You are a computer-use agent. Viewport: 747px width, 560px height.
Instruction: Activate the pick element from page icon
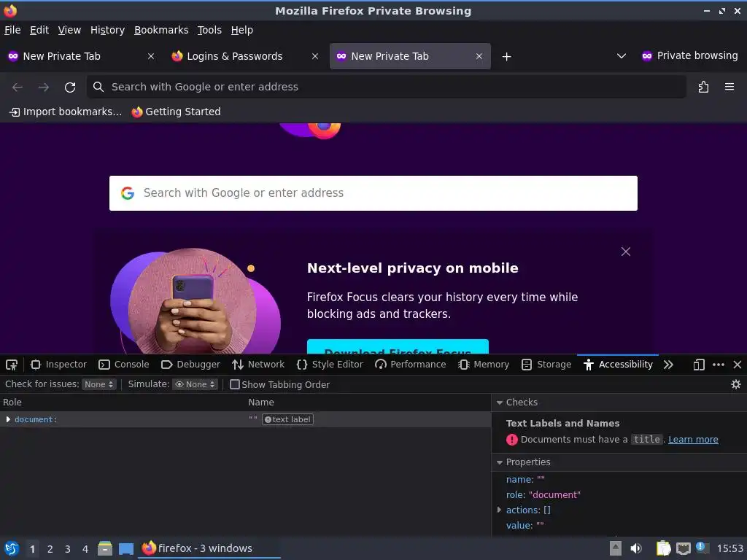point(12,365)
